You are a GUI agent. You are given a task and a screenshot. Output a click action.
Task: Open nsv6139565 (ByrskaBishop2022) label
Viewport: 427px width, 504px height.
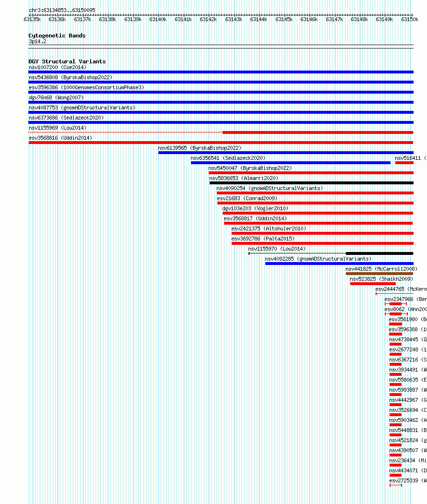click(200, 148)
